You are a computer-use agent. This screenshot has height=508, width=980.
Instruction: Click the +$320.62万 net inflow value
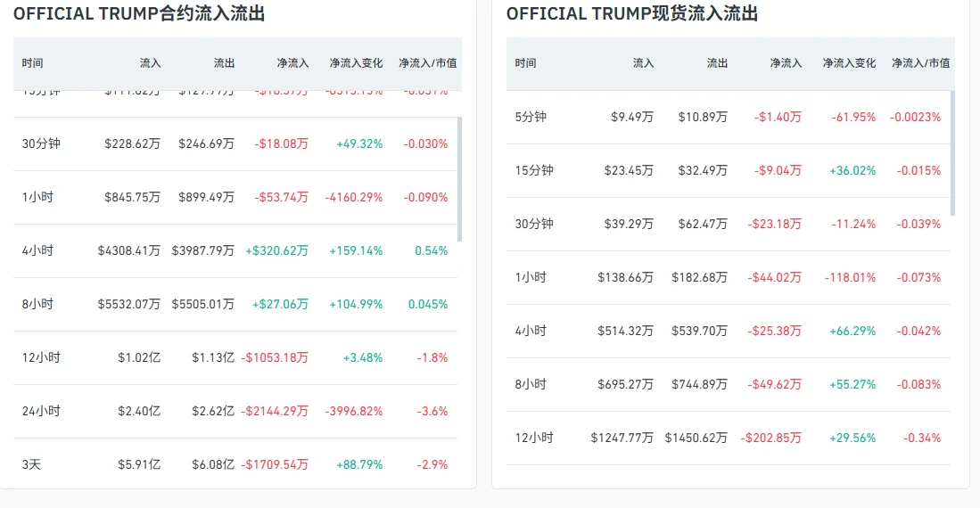coord(276,250)
